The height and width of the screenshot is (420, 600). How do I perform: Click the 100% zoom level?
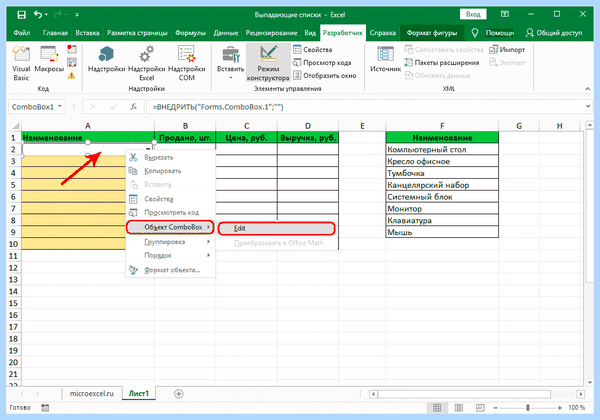pos(576,408)
